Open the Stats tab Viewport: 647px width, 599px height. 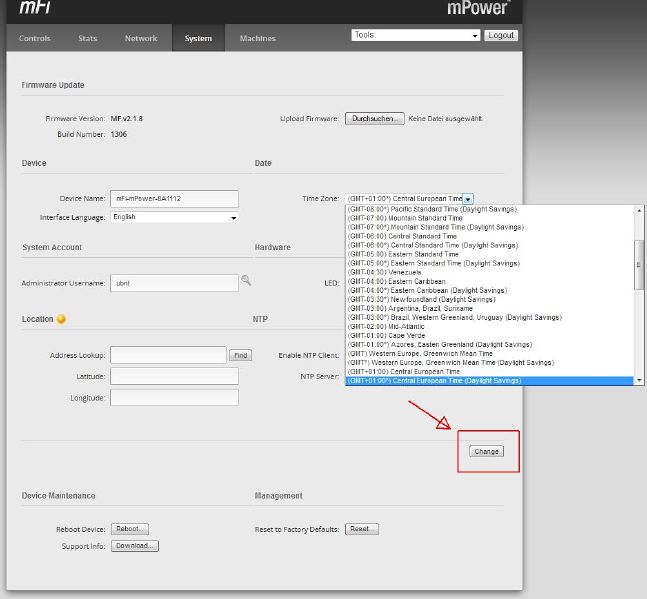click(x=88, y=39)
